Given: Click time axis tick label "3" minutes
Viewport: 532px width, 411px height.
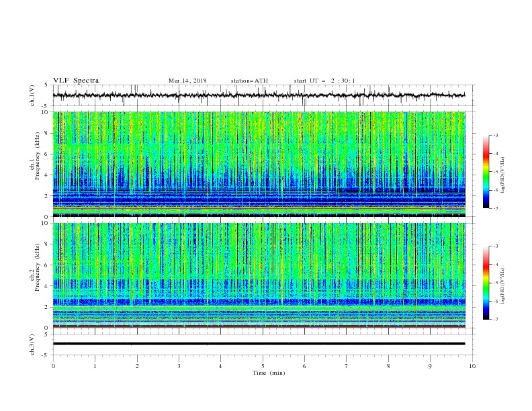Looking at the screenshot, I should (x=179, y=366).
